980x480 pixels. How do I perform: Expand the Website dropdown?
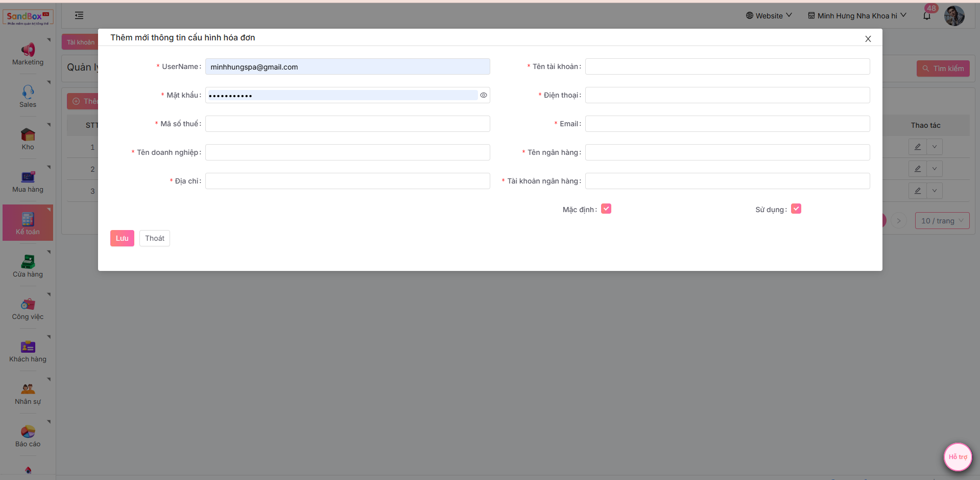(x=769, y=16)
